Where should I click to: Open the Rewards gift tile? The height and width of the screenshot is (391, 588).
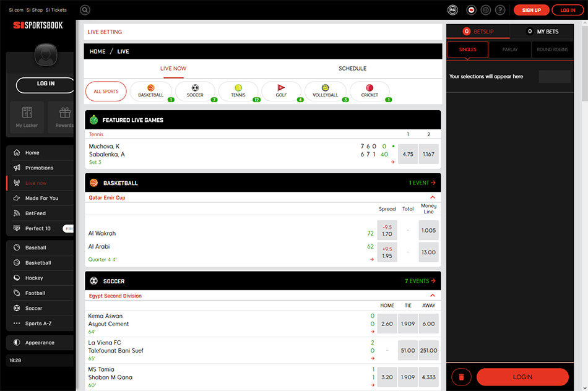pyautogui.click(x=61, y=117)
